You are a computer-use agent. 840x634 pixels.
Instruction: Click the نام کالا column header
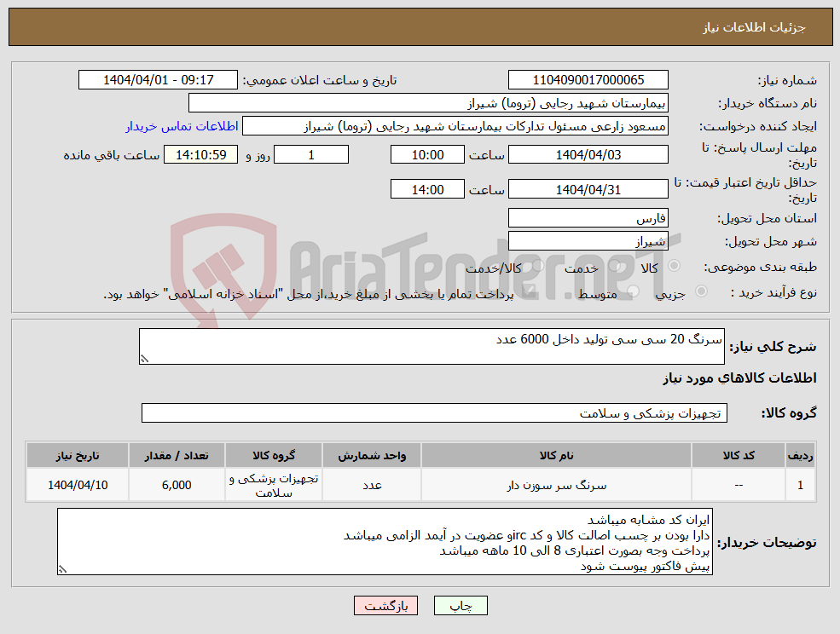click(x=556, y=456)
